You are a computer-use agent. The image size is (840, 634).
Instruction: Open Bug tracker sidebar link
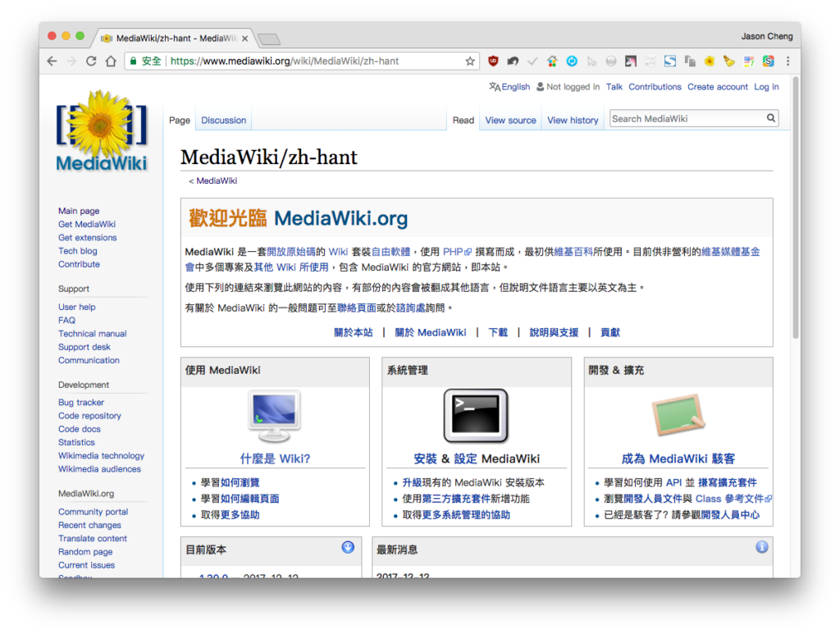point(81,403)
